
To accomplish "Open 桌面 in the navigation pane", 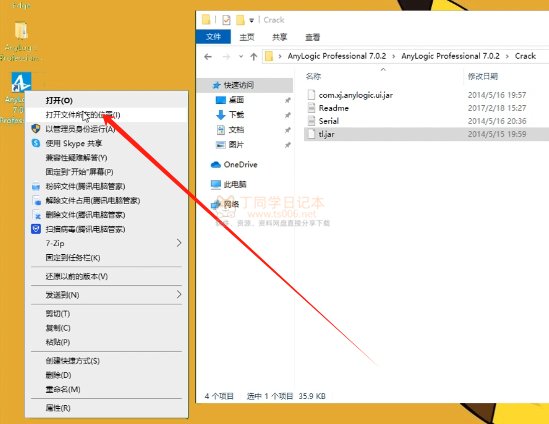I will pyautogui.click(x=236, y=100).
